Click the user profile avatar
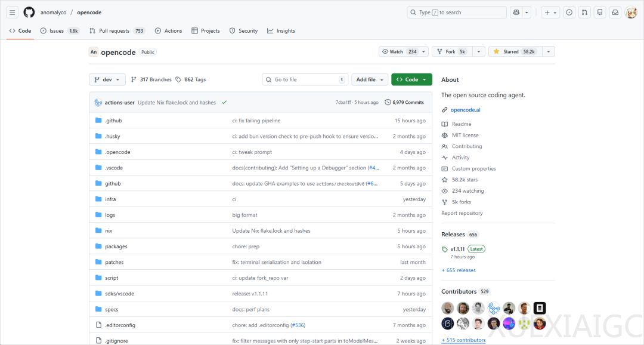 (631, 13)
